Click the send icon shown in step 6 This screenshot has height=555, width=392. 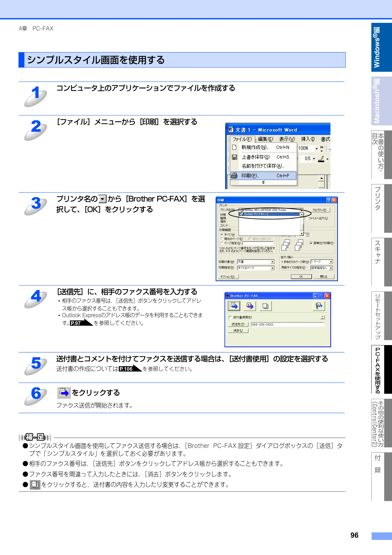point(64,392)
